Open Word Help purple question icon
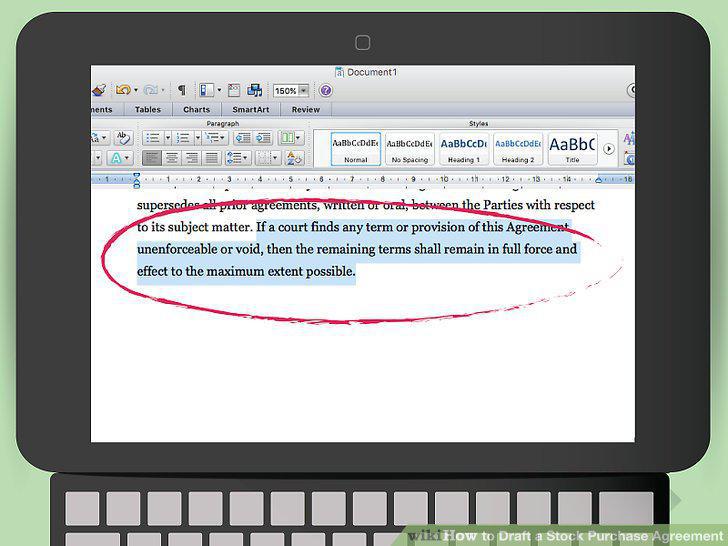Image resolution: width=728 pixels, height=546 pixels. click(325, 90)
